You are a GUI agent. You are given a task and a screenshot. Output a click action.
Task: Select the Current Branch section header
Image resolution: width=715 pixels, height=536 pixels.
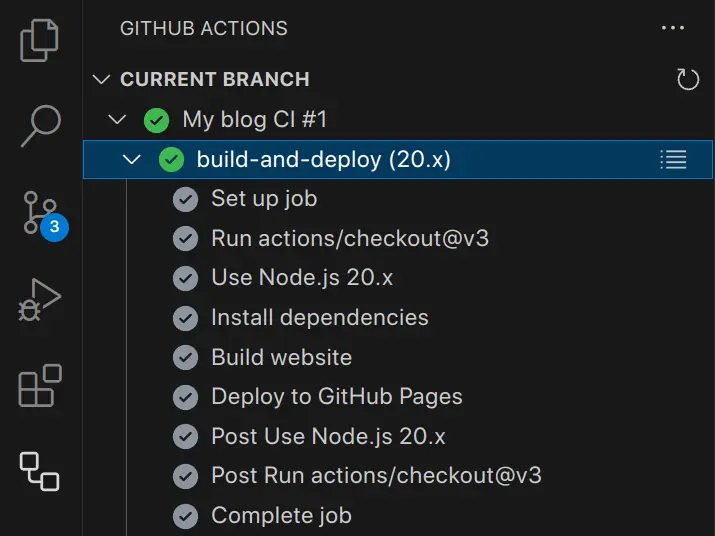(398, 79)
